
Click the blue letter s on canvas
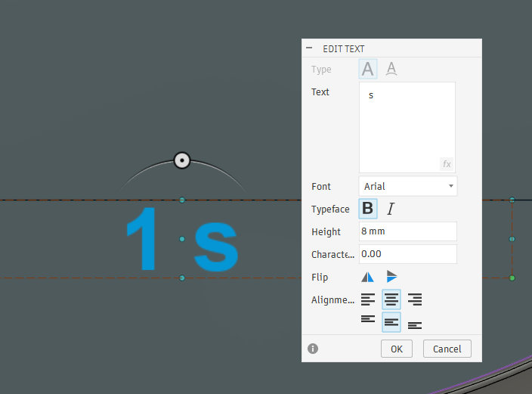216,247
